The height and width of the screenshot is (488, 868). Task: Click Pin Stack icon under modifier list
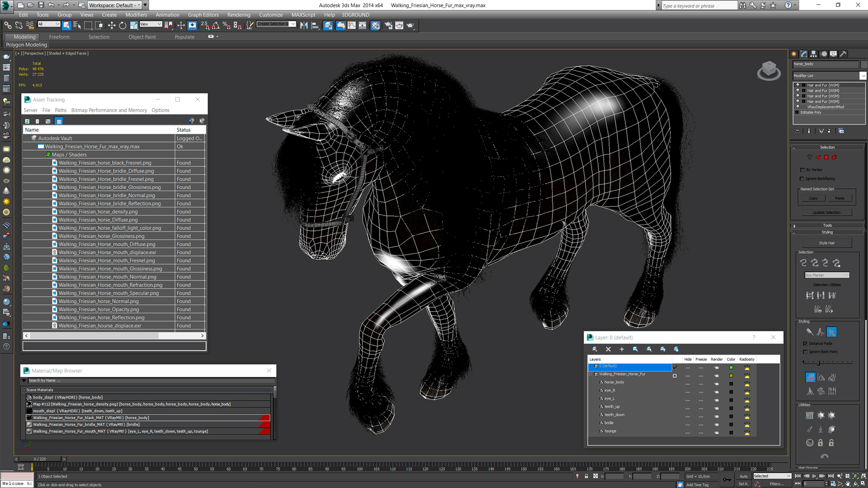(x=797, y=131)
